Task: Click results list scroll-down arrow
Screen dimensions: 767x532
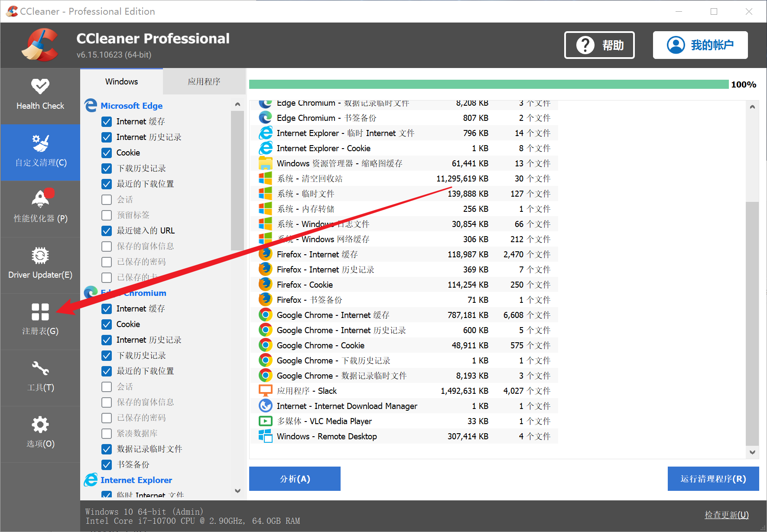Action: (752, 452)
